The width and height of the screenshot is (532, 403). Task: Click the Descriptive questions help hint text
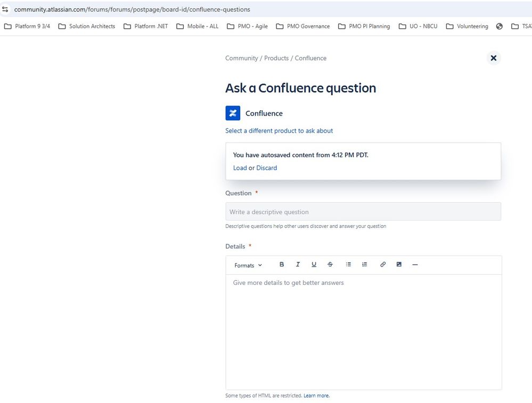pos(306,226)
